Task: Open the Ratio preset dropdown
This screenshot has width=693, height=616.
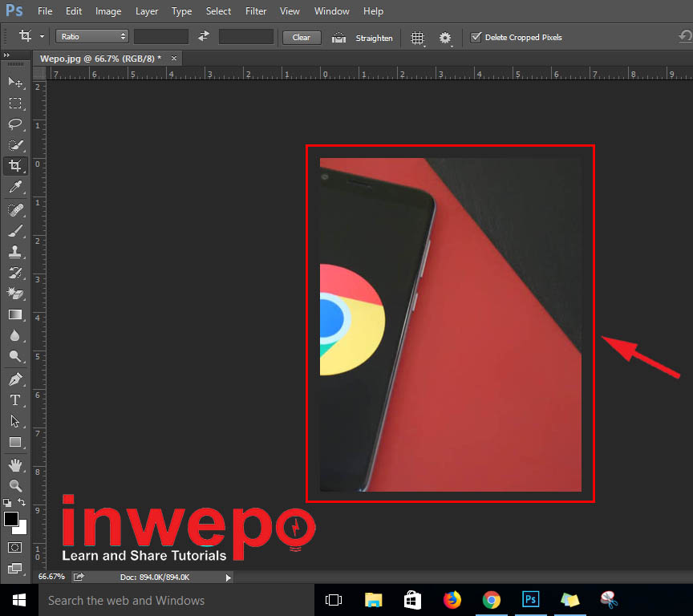Action: pos(92,37)
